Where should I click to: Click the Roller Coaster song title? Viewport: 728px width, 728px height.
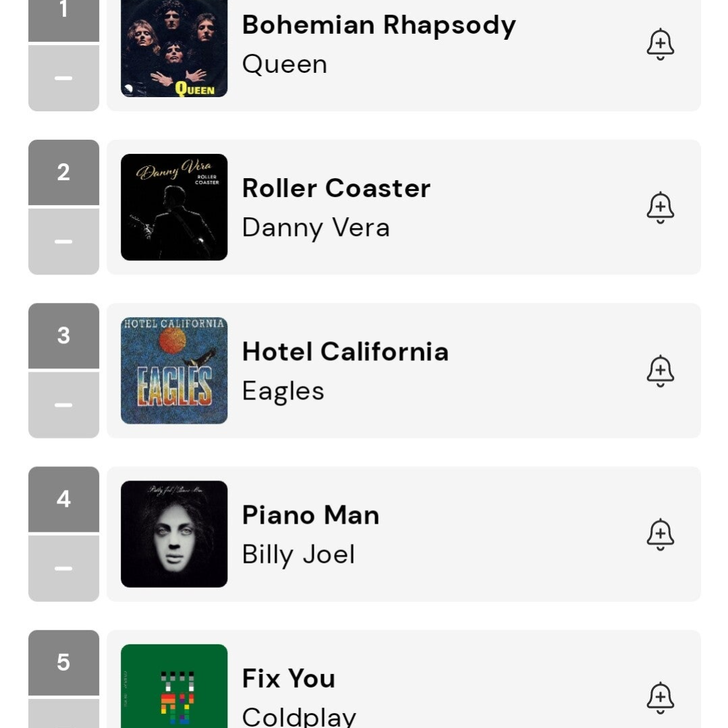pyautogui.click(x=336, y=188)
